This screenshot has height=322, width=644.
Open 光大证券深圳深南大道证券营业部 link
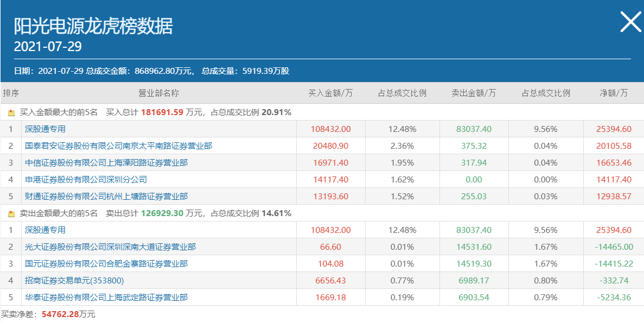point(110,247)
